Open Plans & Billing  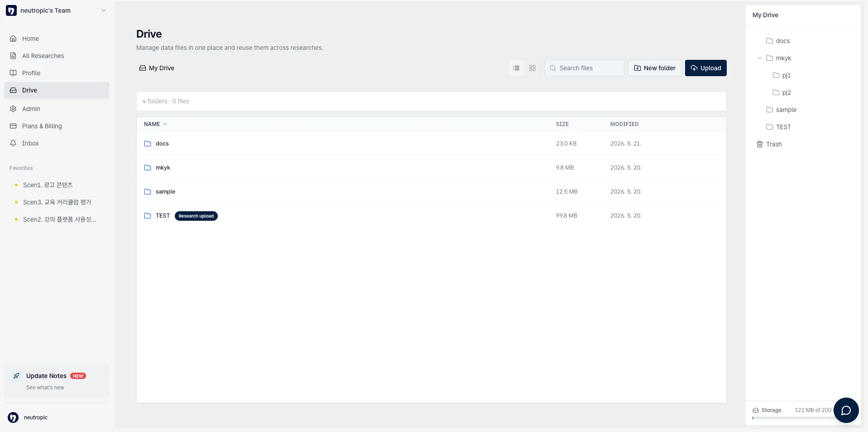pos(57,126)
